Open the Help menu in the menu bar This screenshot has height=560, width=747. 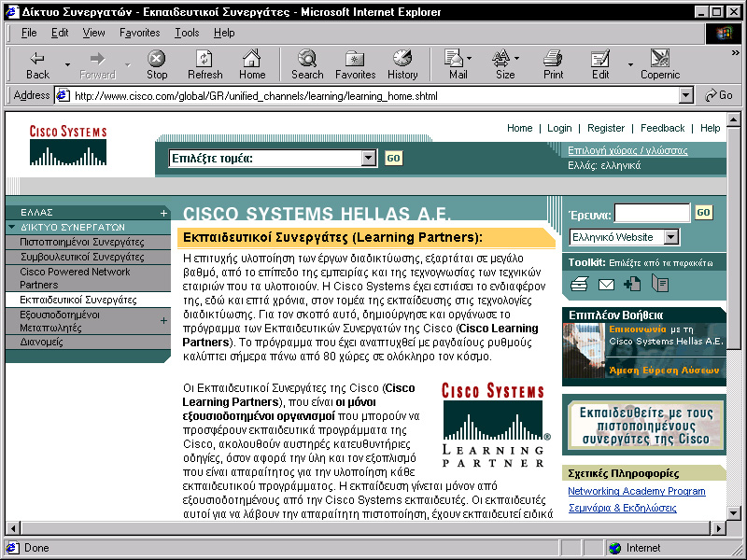click(224, 33)
